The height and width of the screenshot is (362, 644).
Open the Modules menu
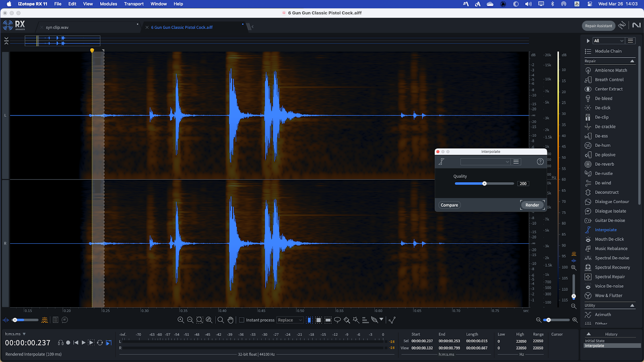pos(108,4)
